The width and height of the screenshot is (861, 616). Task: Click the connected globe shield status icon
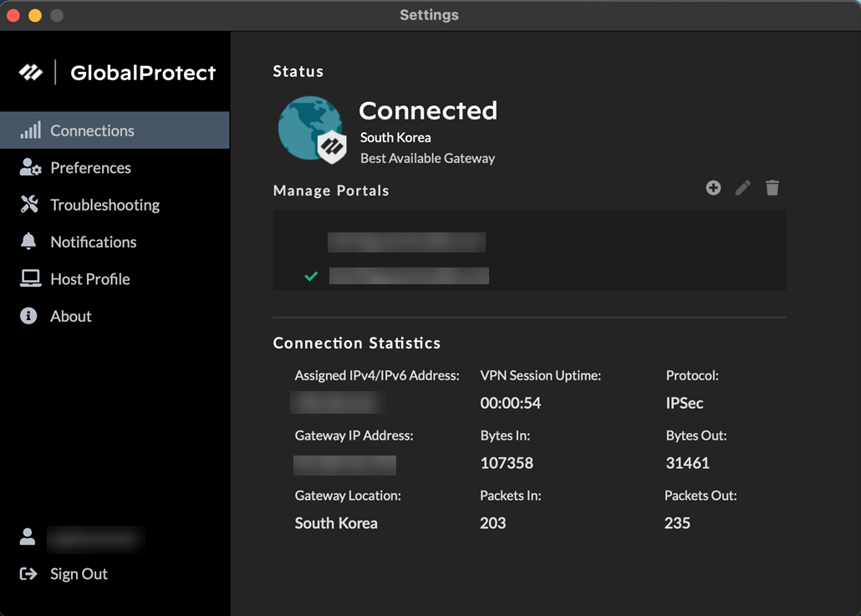(312, 130)
